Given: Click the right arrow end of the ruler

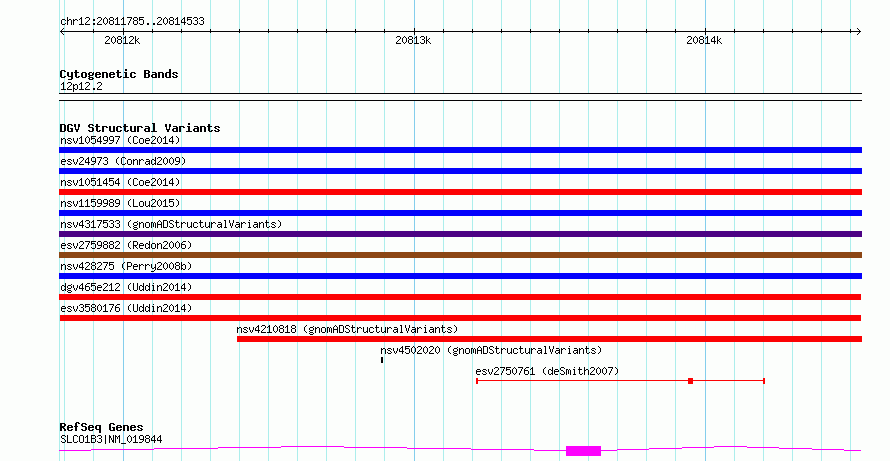Looking at the screenshot, I should (x=858, y=32).
